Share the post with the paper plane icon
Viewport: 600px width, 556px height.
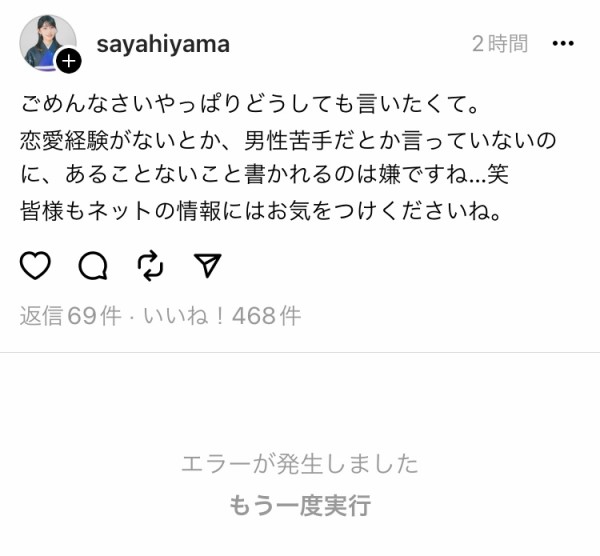tap(208, 265)
